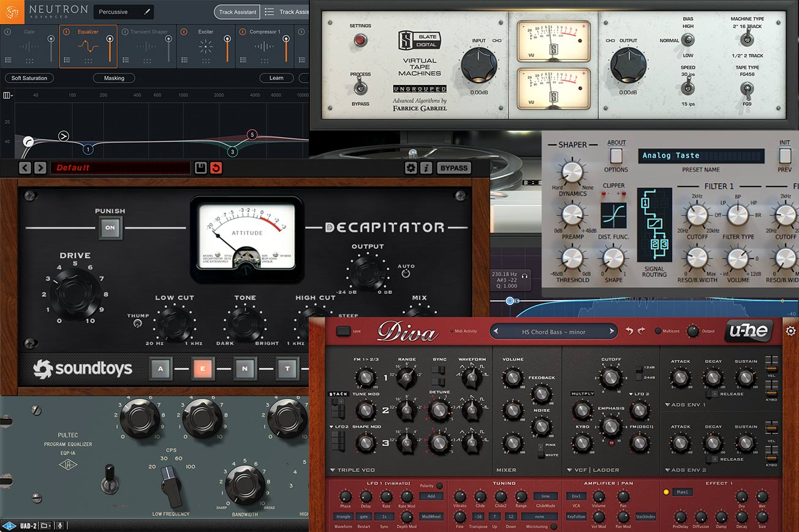Click the microphone icon in UAD toolbar
This screenshot has width=799, height=532.
pos(61,525)
